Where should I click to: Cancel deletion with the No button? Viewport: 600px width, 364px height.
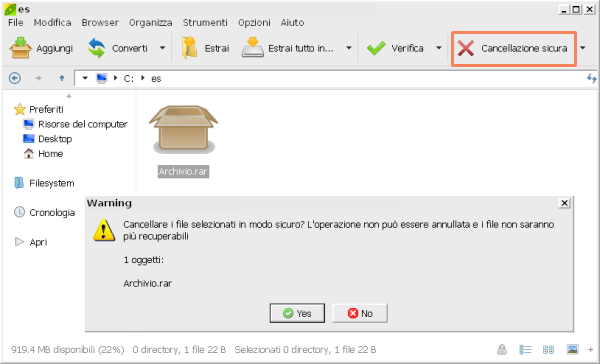point(360,313)
